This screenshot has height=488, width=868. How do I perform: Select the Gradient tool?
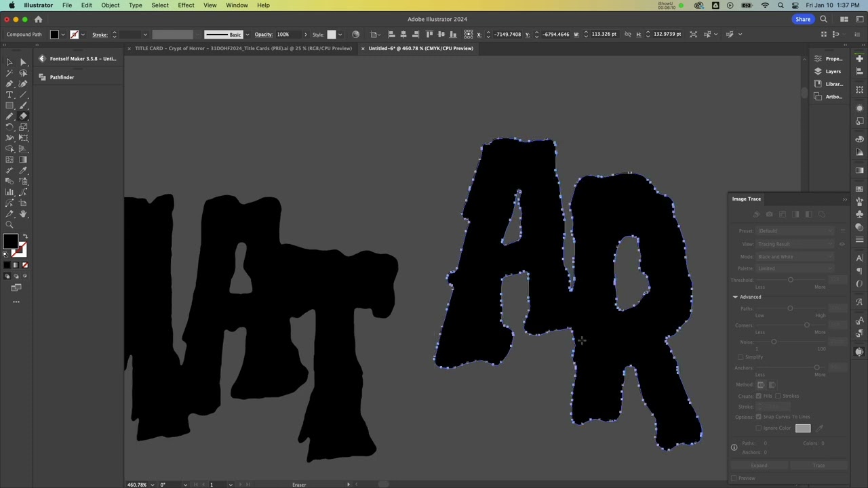point(23,160)
